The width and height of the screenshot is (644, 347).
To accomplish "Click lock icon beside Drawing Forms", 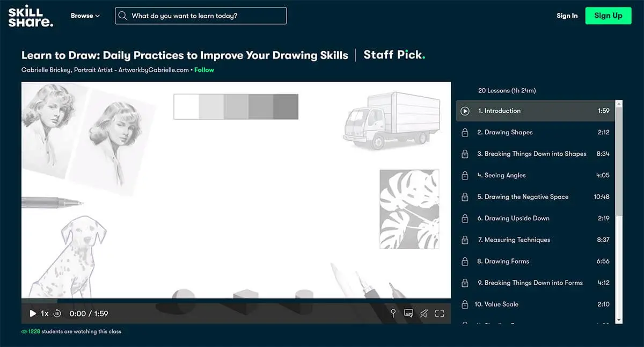I will [465, 261].
